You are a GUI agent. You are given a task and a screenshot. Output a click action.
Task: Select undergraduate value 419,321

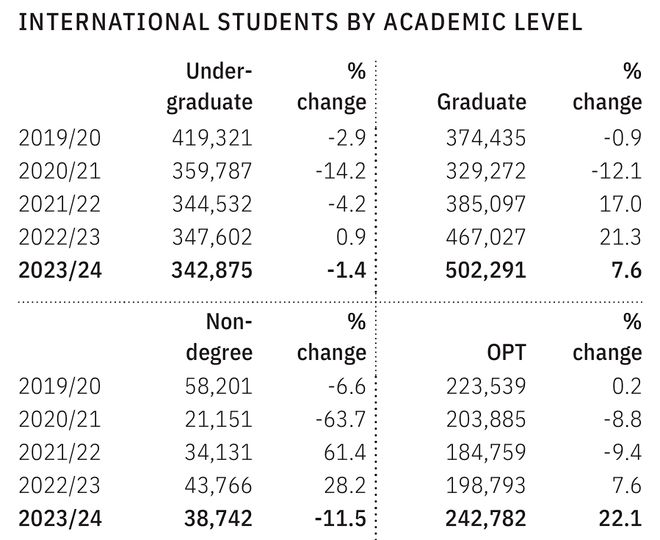click(213, 138)
